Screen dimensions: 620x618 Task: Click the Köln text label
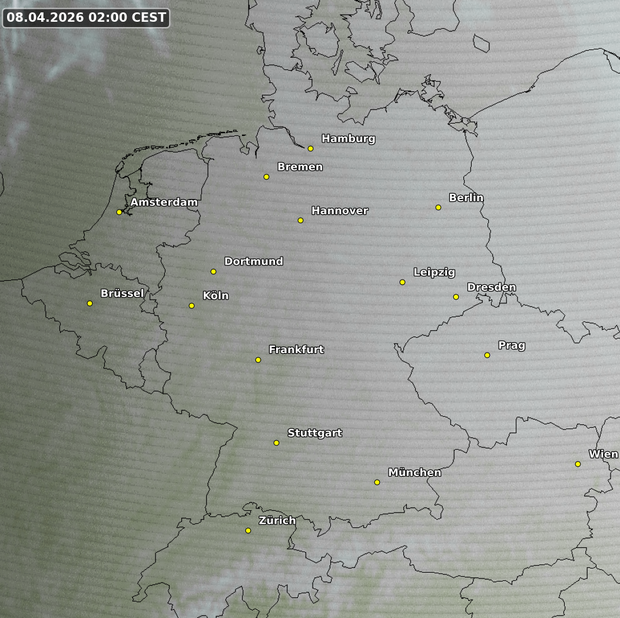click(215, 296)
